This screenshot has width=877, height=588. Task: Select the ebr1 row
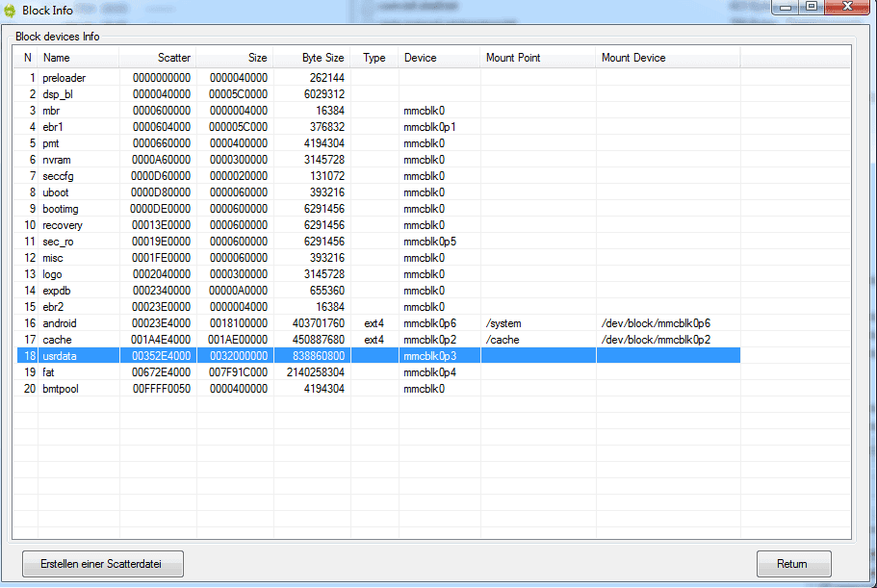point(378,127)
